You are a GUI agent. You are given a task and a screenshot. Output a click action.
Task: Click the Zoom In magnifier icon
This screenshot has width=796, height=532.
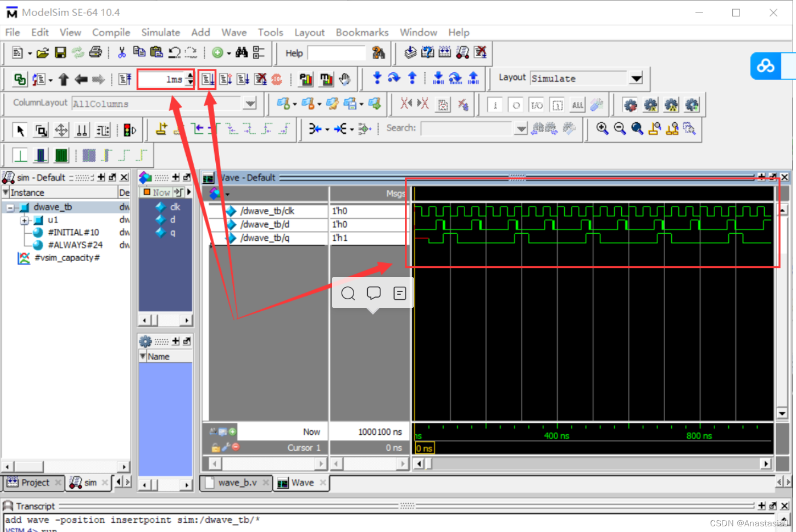click(602, 129)
